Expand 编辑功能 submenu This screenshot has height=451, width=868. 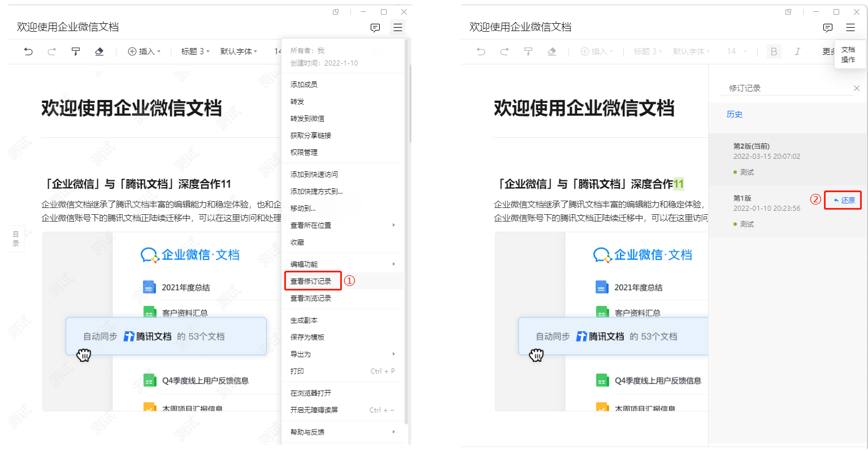pyautogui.click(x=342, y=264)
